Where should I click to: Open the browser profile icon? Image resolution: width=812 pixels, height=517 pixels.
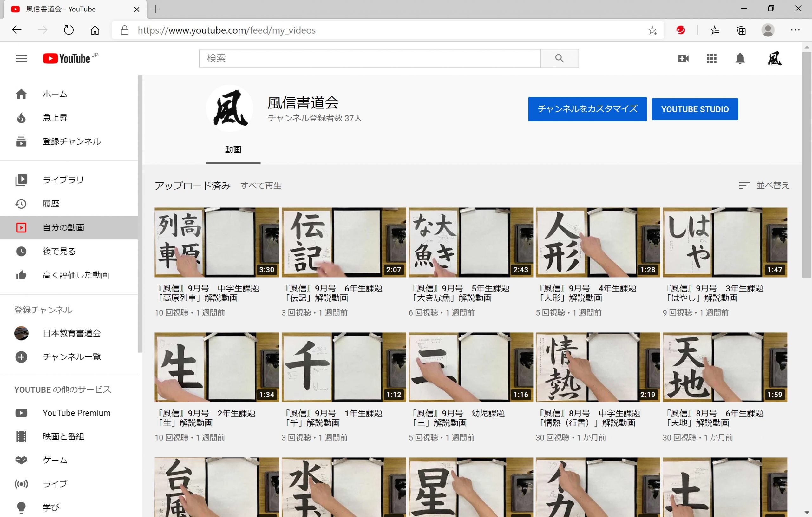tap(768, 30)
